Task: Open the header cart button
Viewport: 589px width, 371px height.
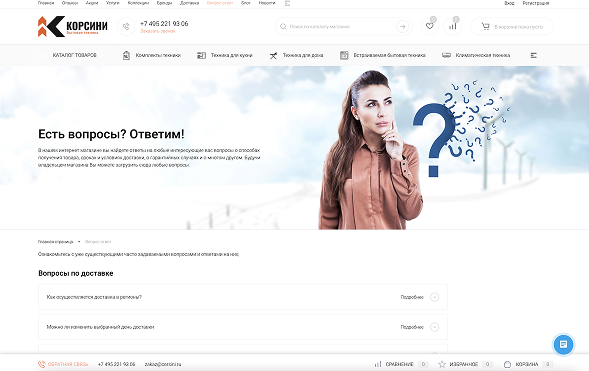Action: pos(512,27)
